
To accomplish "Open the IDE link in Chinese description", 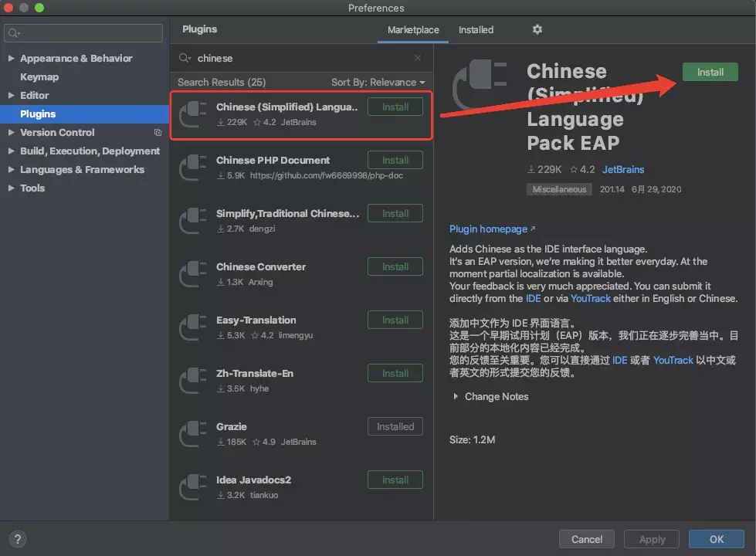I will 619,360.
